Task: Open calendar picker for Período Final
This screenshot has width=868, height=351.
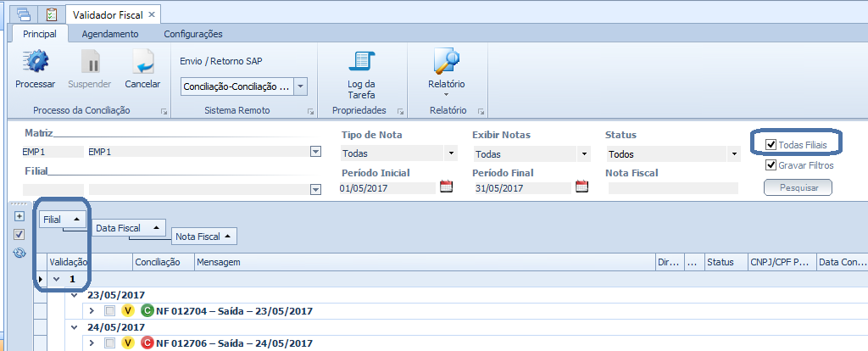Action: pyautogui.click(x=581, y=187)
